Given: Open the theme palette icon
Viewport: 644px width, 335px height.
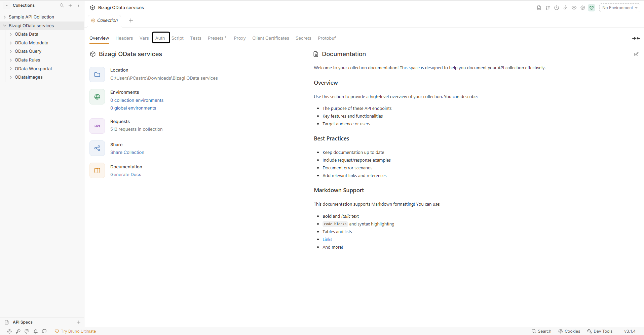Looking at the screenshot, I should click(27, 331).
